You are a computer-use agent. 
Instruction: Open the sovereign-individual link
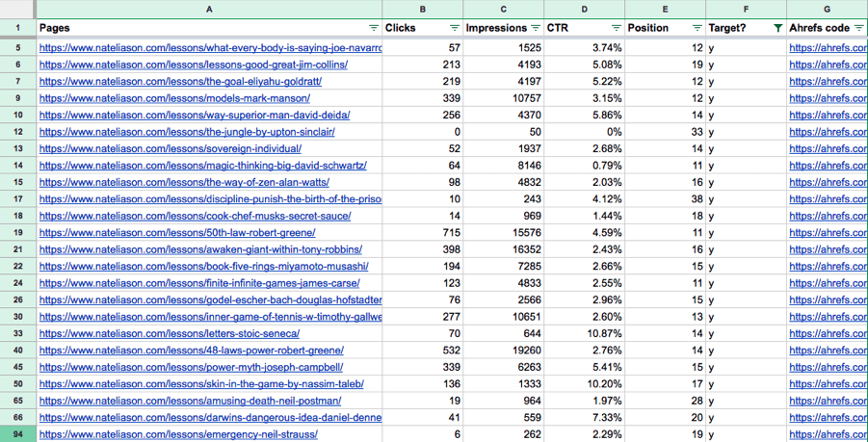pos(171,149)
